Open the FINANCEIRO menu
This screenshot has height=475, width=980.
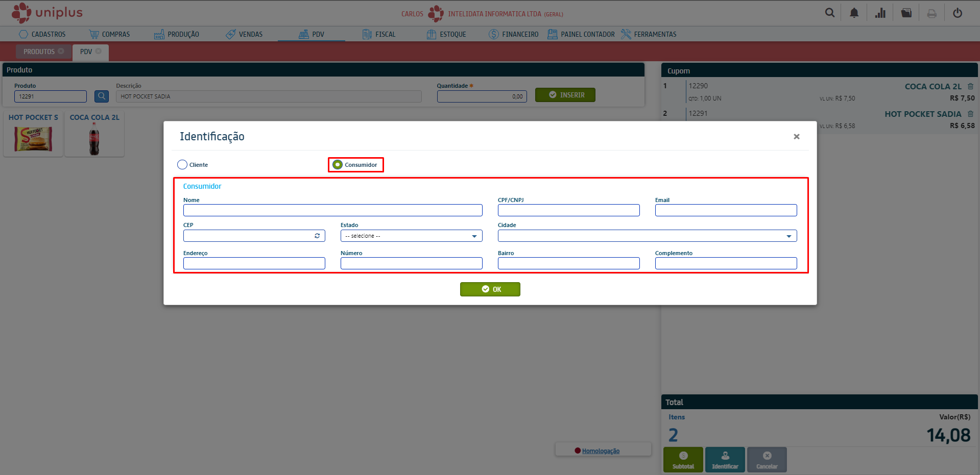(514, 34)
